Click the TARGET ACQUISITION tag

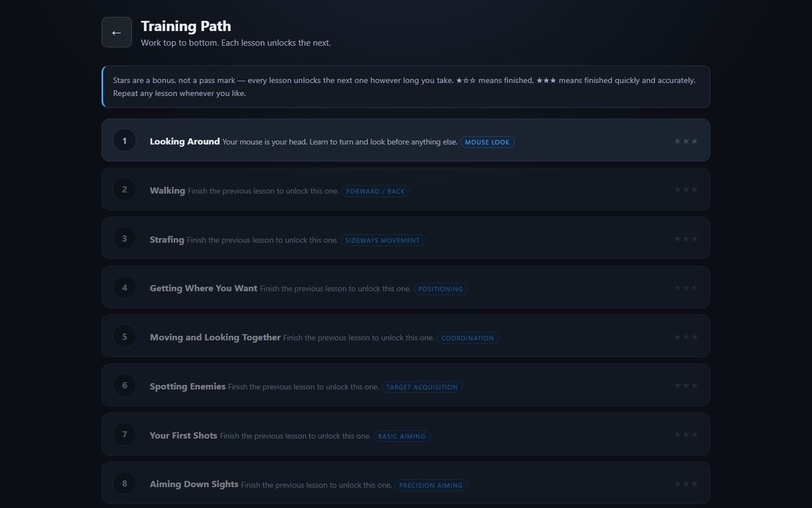(x=422, y=387)
